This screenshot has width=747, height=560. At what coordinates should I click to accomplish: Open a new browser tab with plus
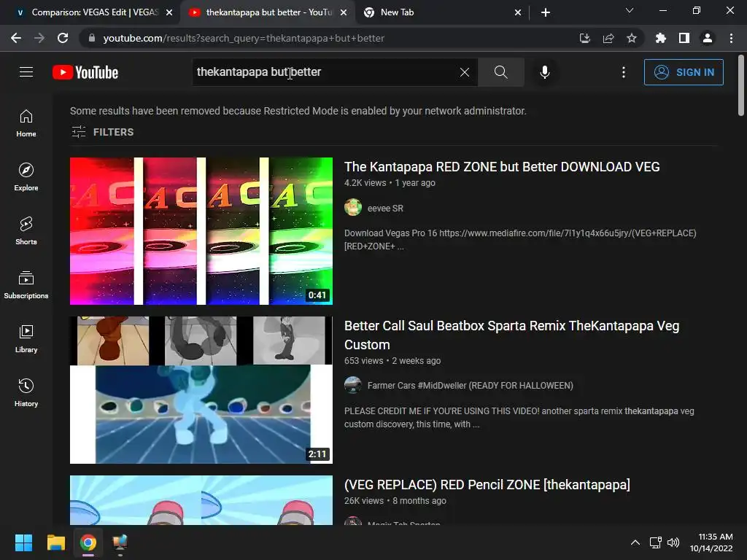[546, 12]
